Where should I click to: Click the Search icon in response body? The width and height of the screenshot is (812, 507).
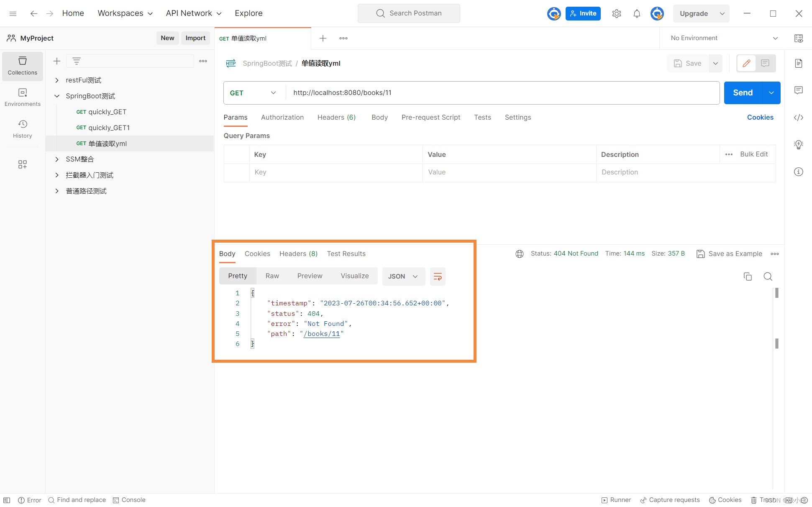pyautogui.click(x=768, y=276)
